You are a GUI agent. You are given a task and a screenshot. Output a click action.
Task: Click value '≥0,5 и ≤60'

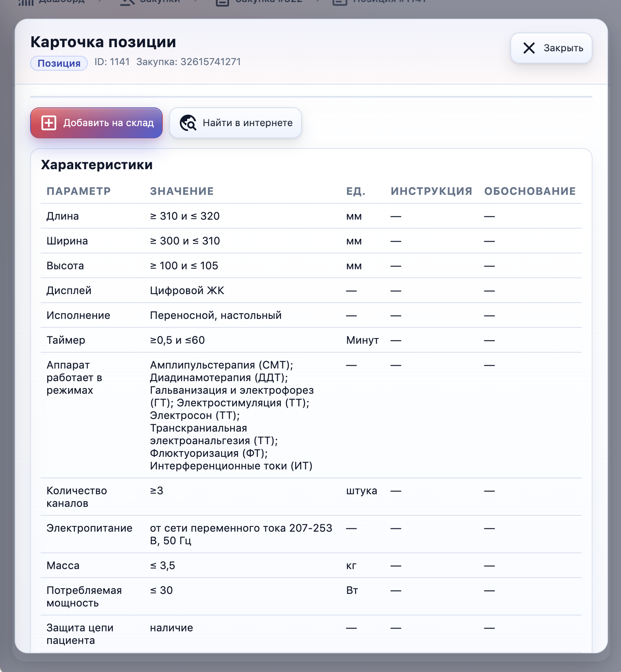(x=177, y=340)
